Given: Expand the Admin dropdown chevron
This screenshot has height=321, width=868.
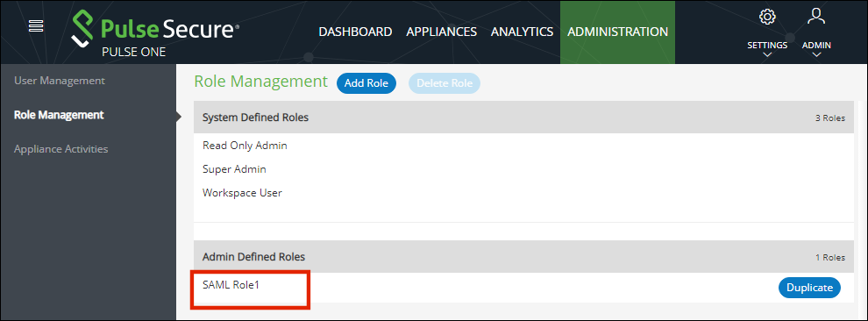Looking at the screenshot, I should 816,54.
